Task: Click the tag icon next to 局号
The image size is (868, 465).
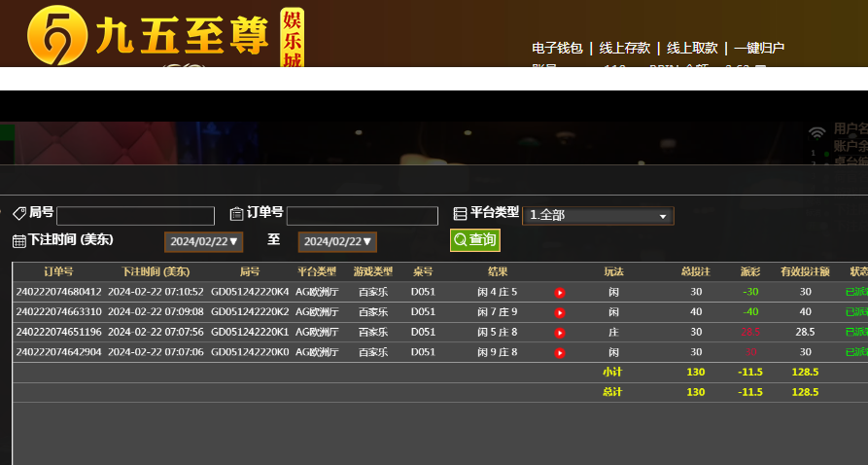Action: (18, 214)
